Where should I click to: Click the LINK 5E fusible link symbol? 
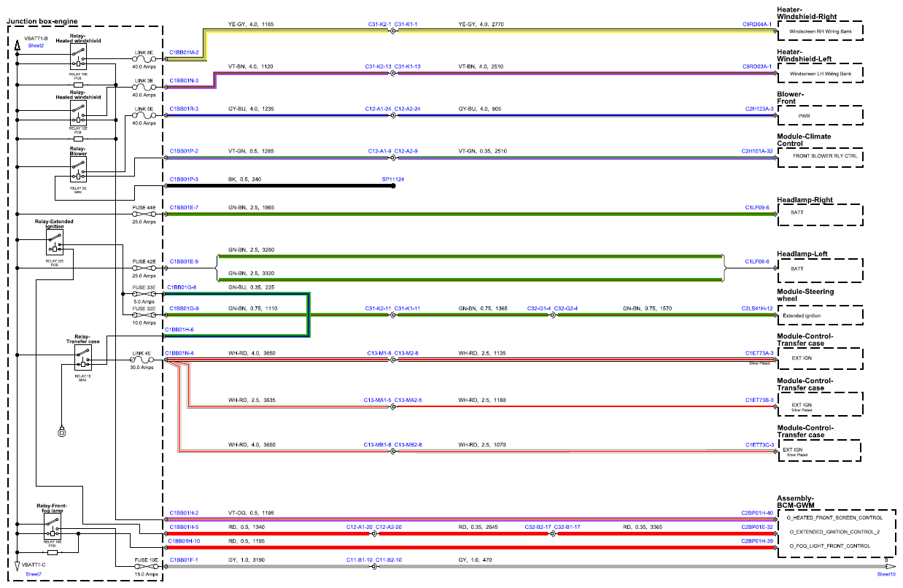[x=144, y=115]
